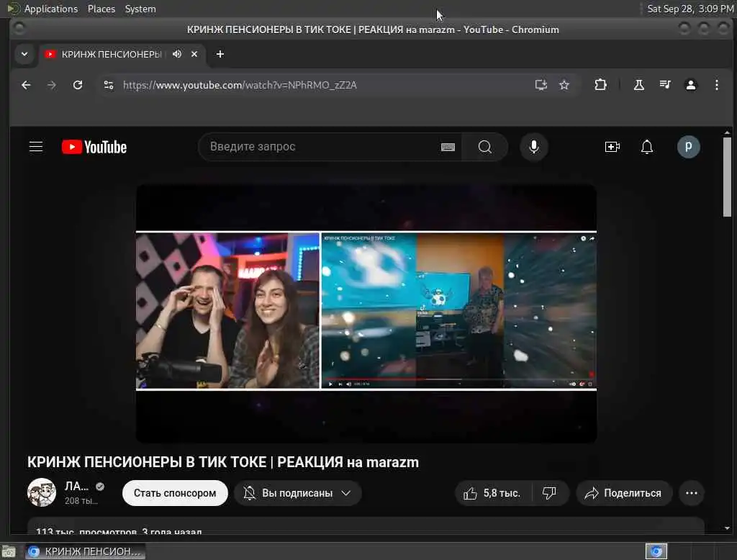This screenshot has height=560, width=737.
Task: Open media controls in toolbar
Action: pyautogui.click(x=664, y=85)
